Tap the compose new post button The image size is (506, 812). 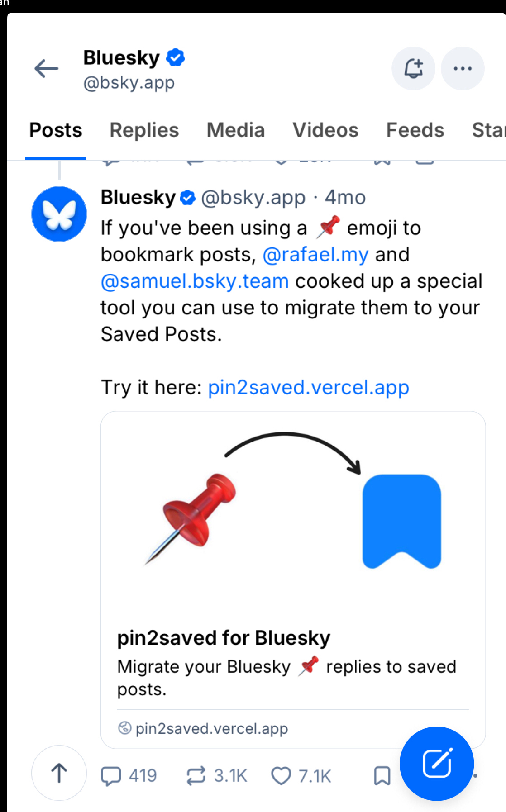(437, 764)
